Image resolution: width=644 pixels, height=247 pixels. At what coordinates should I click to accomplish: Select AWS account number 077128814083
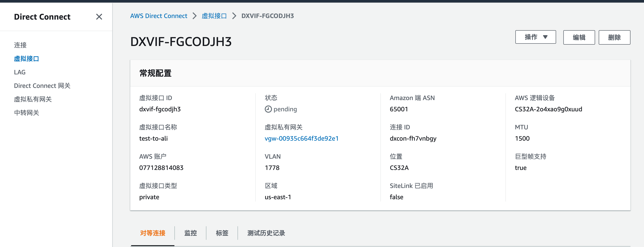[x=161, y=167]
